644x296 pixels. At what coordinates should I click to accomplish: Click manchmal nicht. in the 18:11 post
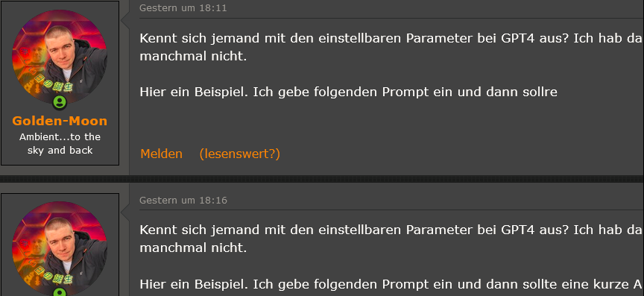pyautogui.click(x=193, y=57)
